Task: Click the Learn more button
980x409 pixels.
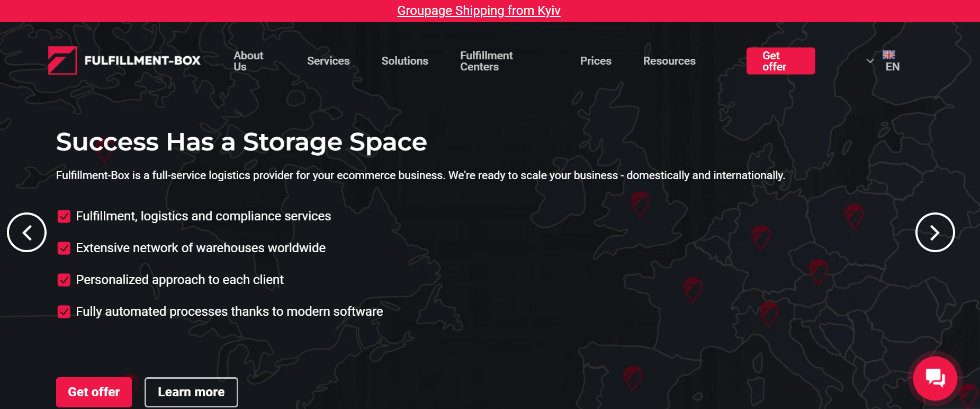Action: coord(191,392)
